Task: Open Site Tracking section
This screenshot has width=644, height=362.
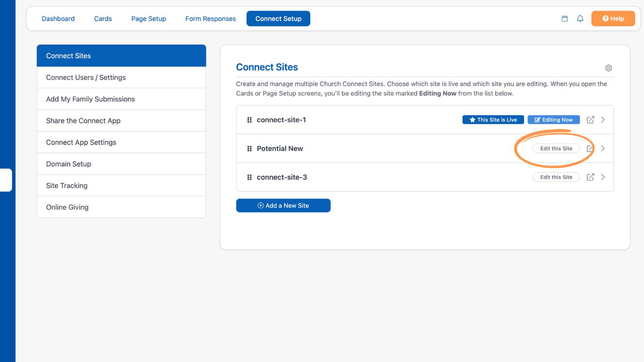Action: [x=121, y=186]
